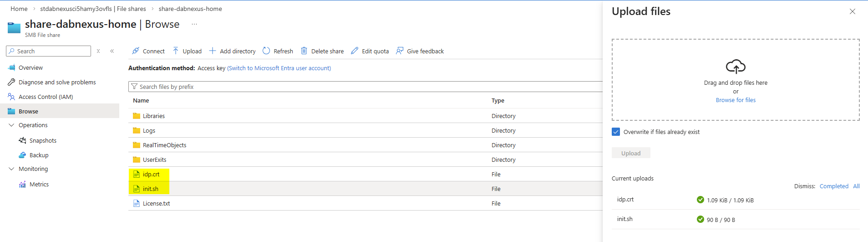This screenshot has height=242, width=868.
Task: Collapse the sidebar menu with double chevron
Action: pyautogui.click(x=112, y=51)
